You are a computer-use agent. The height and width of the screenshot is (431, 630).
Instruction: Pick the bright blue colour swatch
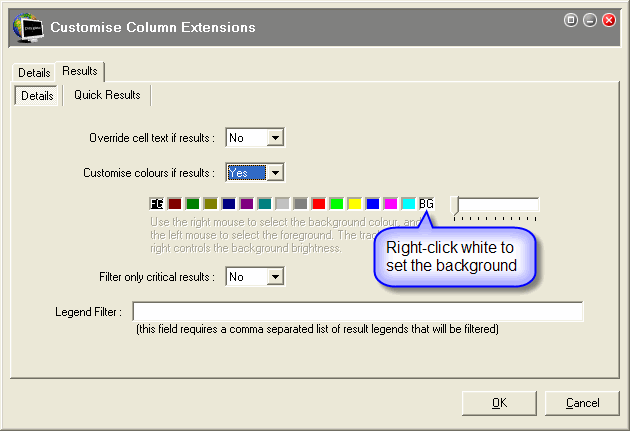coord(373,204)
